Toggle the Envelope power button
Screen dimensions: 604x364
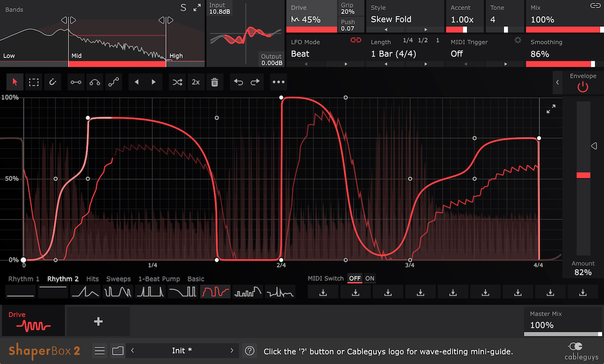582,87
